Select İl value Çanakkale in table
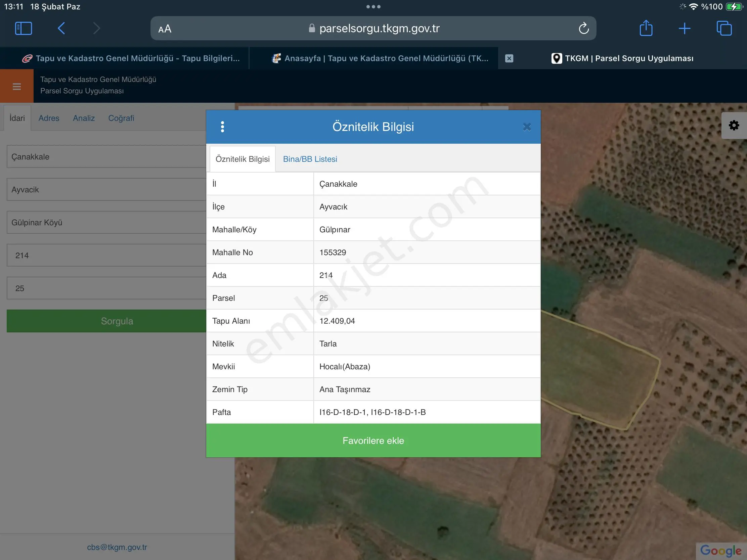This screenshot has width=747, height=560. point(338,184)
